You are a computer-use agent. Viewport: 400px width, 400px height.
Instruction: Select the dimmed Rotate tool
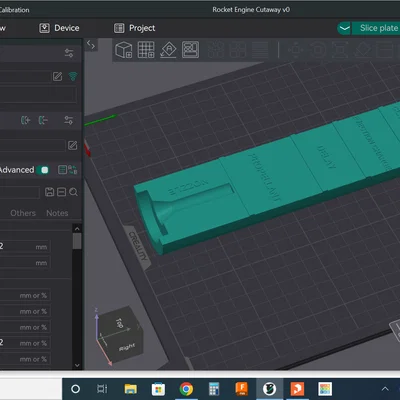318,50
